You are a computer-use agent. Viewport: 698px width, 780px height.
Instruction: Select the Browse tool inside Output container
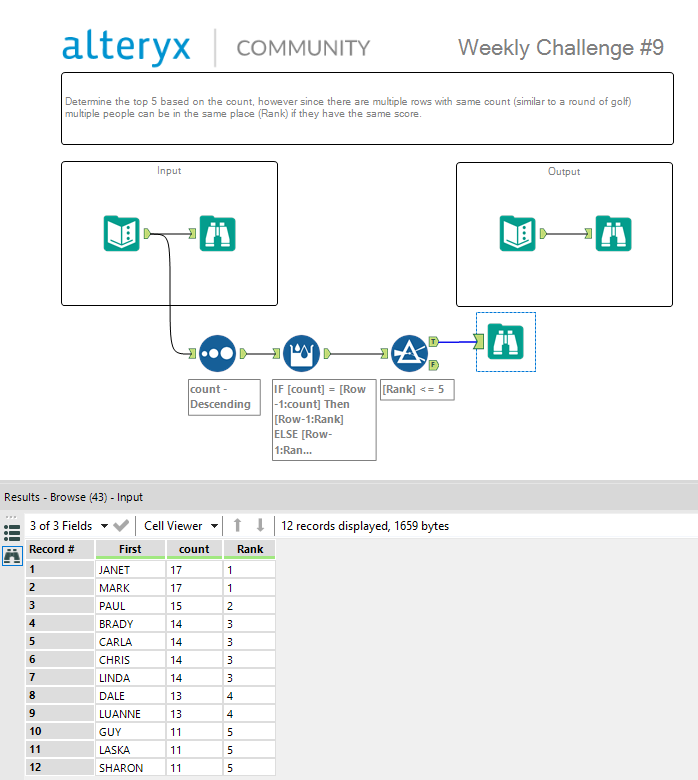point(613,233)
